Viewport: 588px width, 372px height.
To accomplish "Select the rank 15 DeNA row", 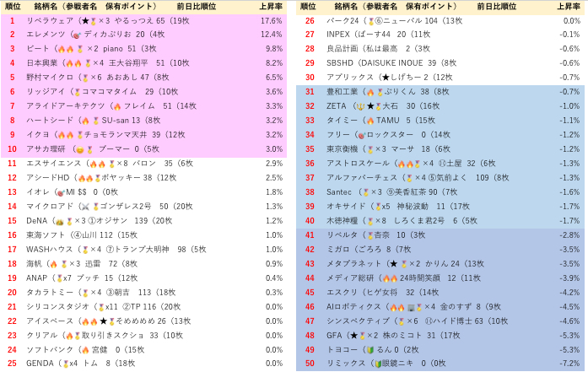I will 144,220.
